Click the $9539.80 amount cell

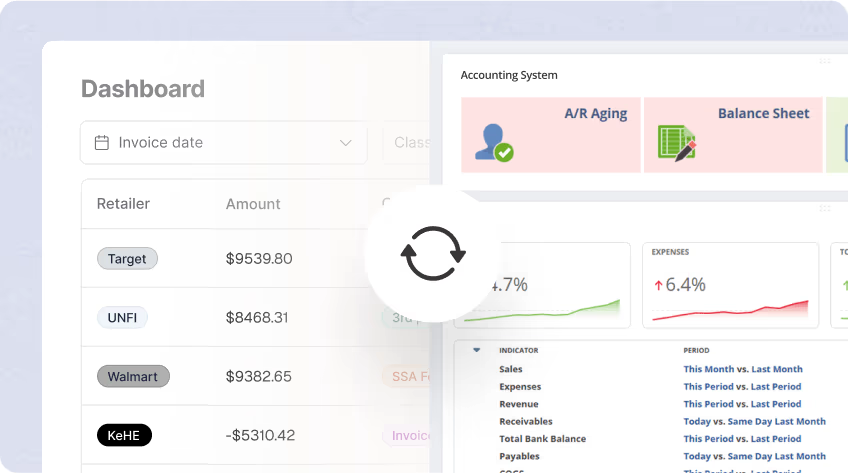click(259, 258)
